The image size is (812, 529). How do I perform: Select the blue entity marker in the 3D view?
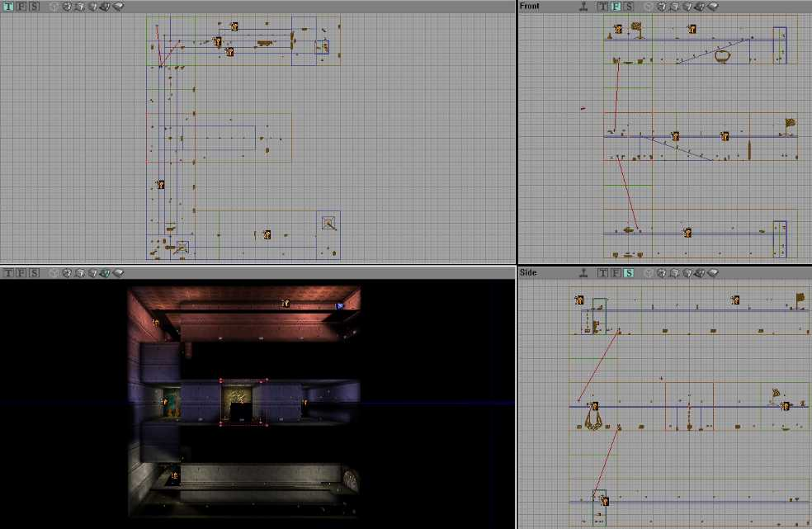[x=338, y=305]
